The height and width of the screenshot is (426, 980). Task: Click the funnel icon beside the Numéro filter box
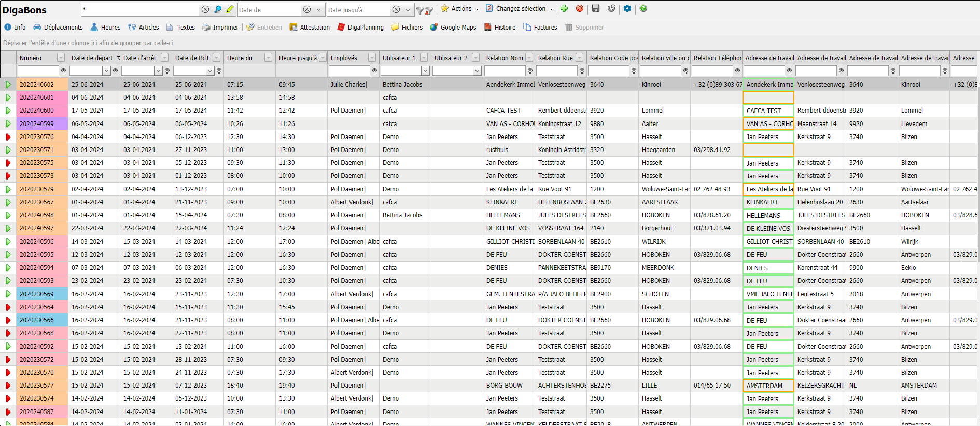click(x=64, y=71)
